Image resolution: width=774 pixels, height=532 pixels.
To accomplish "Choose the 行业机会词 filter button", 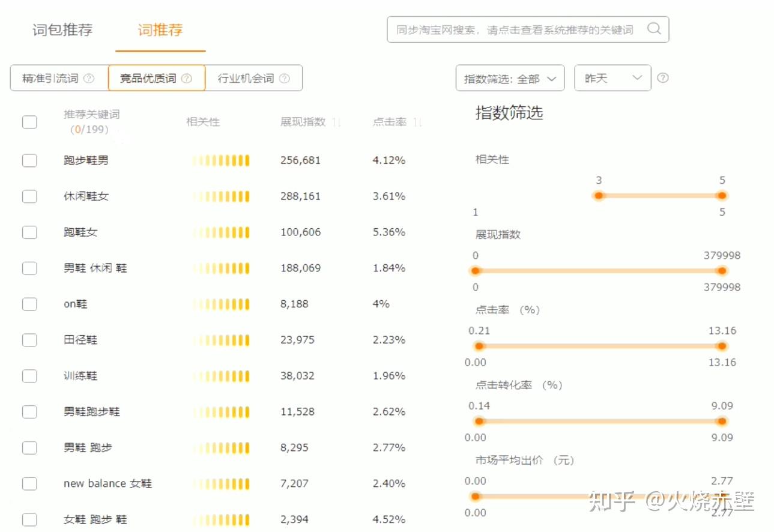I will coord(253,78).
